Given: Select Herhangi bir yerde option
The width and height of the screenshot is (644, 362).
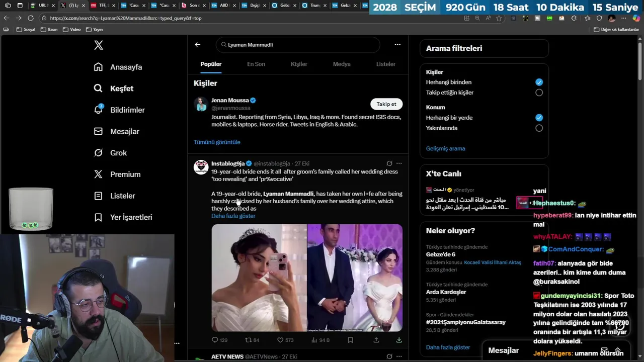Looking at the screenshot, I should (x=539, y=118).
